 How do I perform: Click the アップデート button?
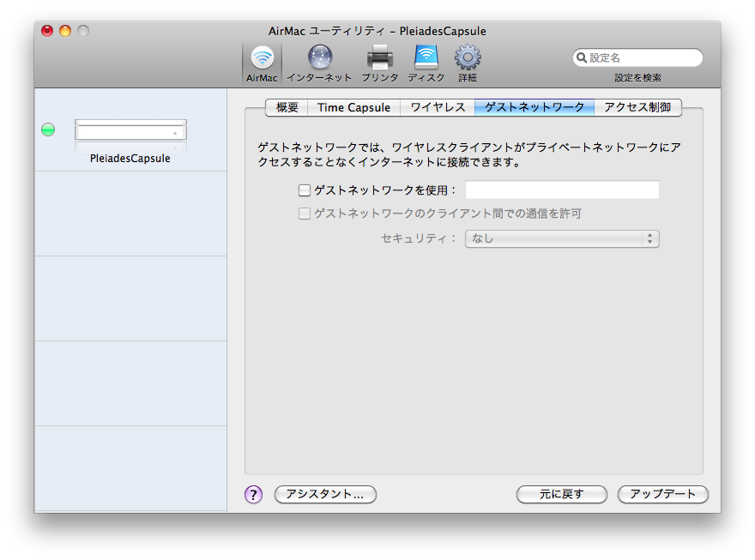(662, 494)
